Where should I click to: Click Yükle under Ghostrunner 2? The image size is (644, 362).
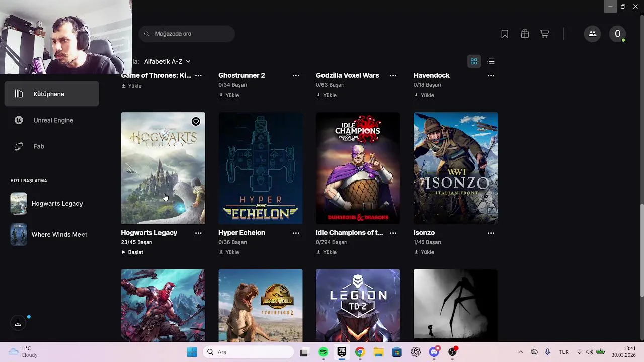point(229,95)
